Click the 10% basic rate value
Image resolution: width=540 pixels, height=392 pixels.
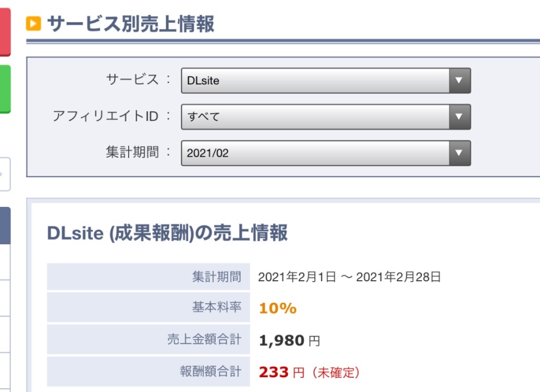click(x=277, y=308)
